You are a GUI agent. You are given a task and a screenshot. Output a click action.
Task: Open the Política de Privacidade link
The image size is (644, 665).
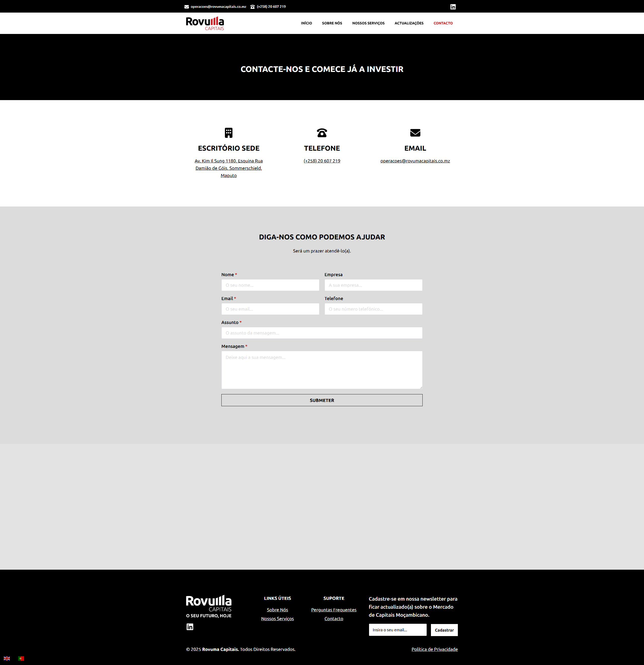coord(434,649)
